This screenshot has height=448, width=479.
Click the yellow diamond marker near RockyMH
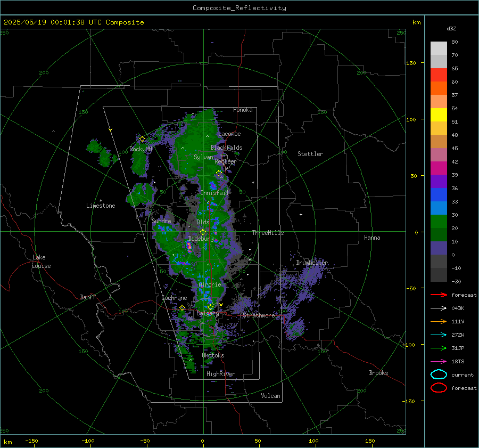142,139
